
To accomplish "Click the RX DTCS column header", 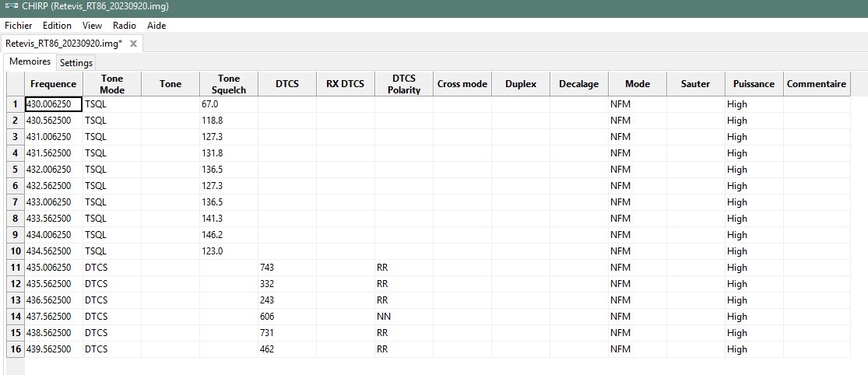I will click(x=346, y=84).
